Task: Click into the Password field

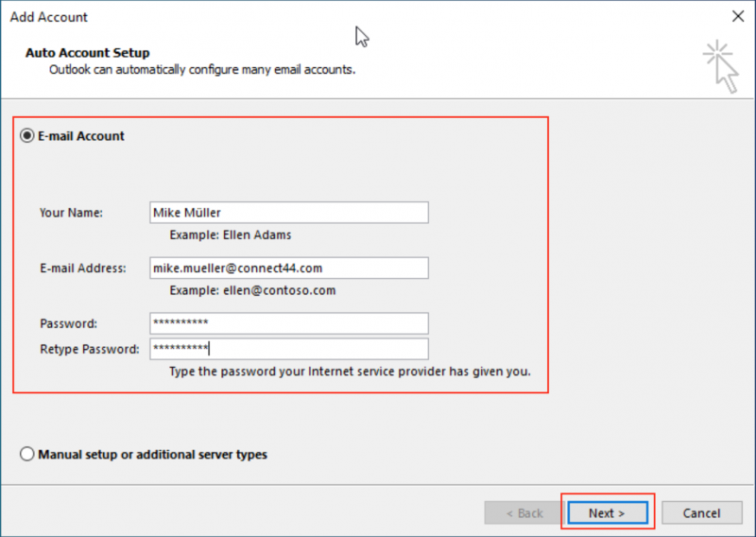Action: [x=288, y=323]
